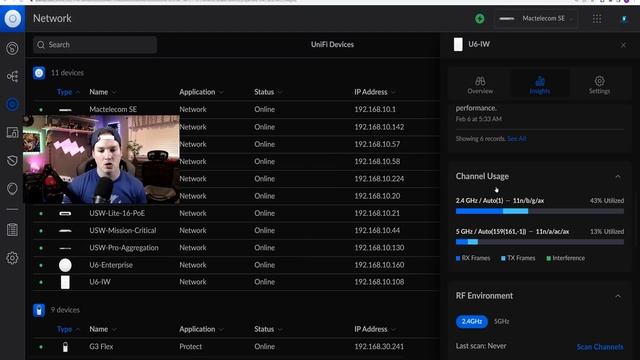
Task: Select the USW-Pro-Aggregation device name
Action: click(124, 248)
